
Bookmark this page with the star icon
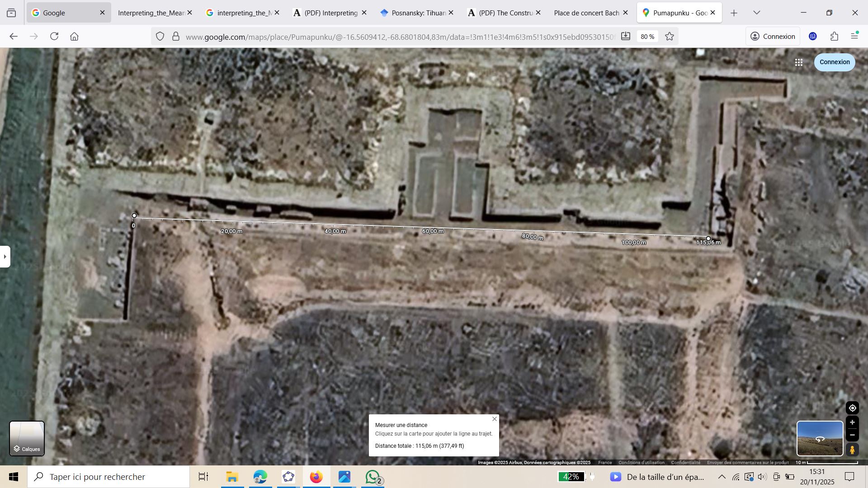670,37
